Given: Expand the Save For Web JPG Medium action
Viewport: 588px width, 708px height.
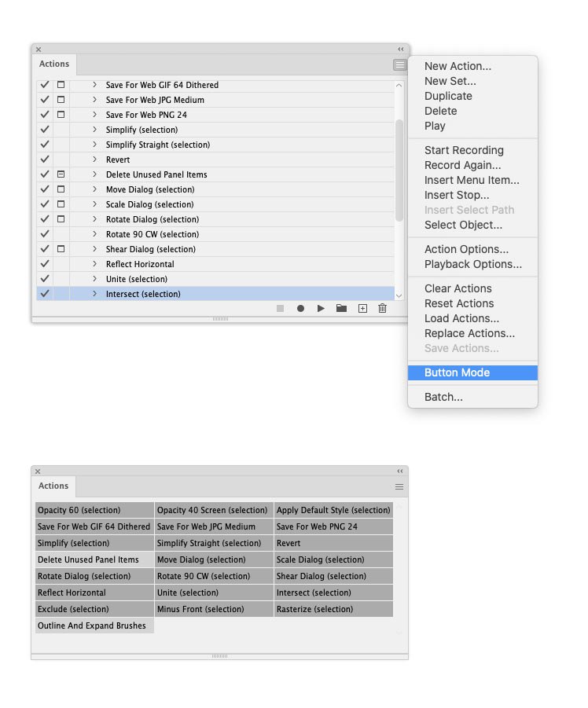Looking at the screenshot, I should 94,100.
